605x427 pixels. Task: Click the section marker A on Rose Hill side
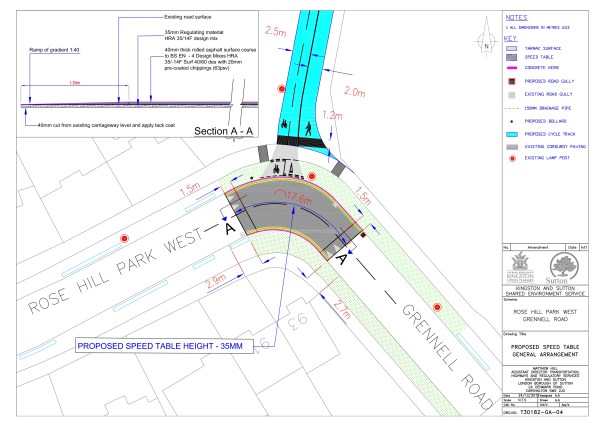(230, 228)
